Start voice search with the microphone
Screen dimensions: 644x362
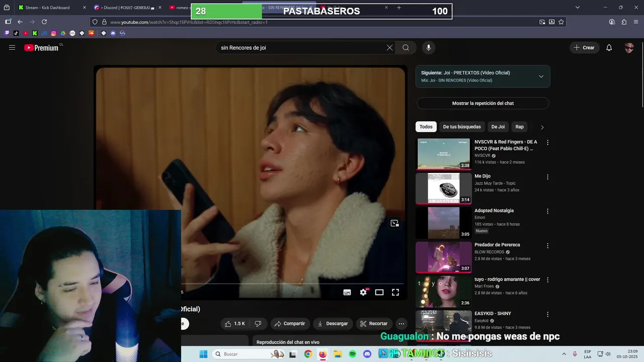click(x=429, y=48)
